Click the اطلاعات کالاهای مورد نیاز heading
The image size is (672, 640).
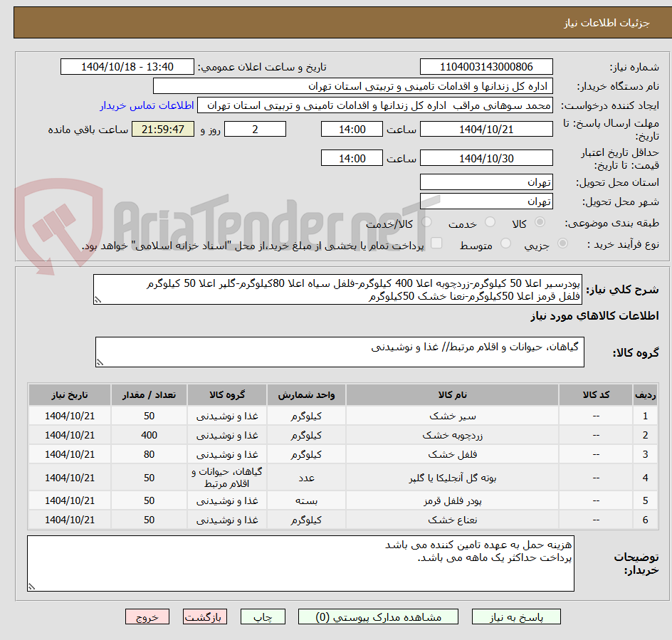coord(594,316)
